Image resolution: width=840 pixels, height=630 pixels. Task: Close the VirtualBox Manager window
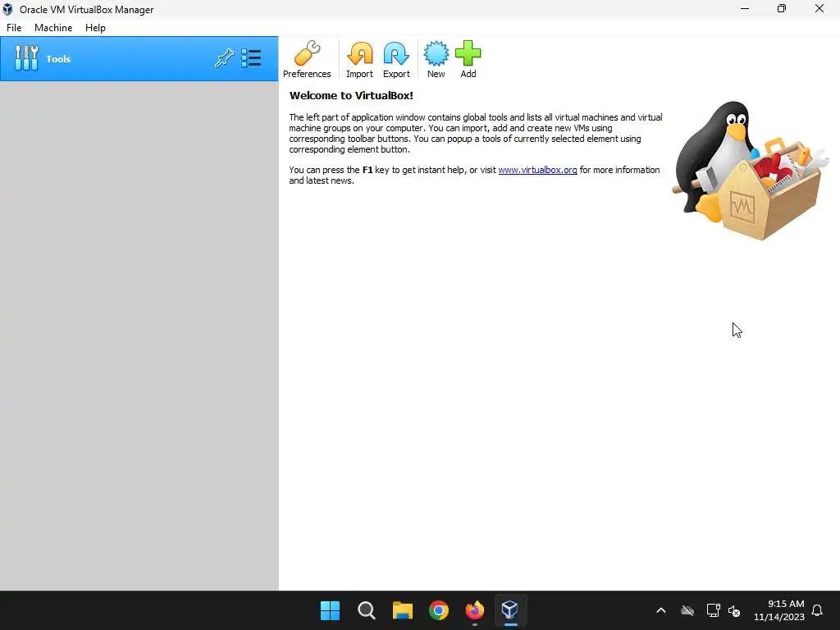coord(819,8)
